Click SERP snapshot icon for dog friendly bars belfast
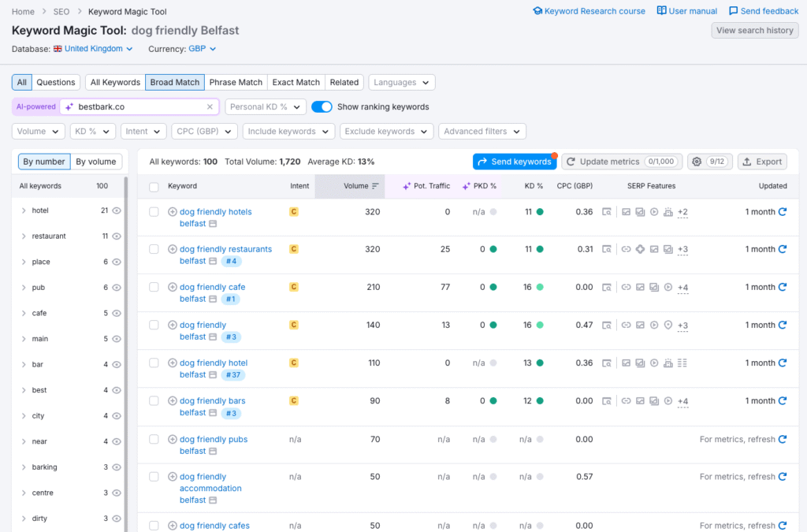The width and height of the screenshot is (807, 532). (x=607, y=401)
